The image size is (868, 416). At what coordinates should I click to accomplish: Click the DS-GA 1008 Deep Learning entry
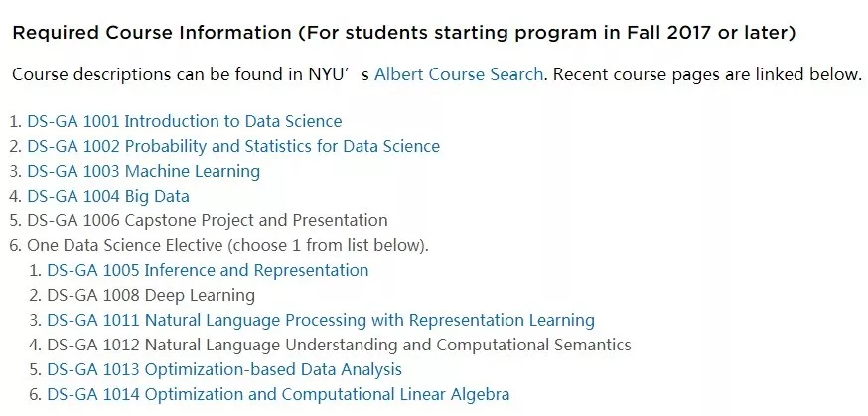151,295
